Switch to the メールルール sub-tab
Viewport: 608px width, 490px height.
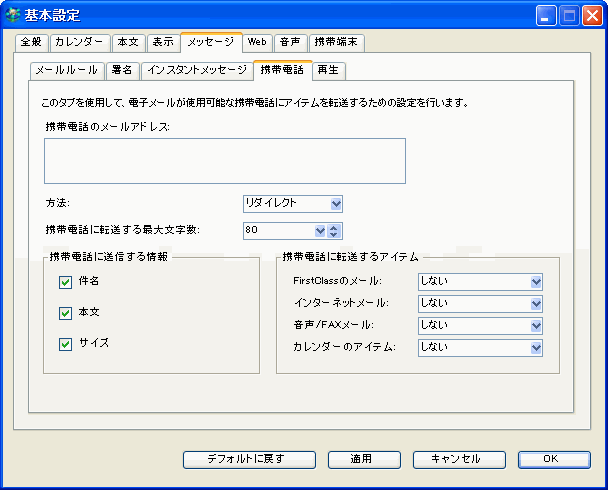pyautogui.click(x=66, y=70)
